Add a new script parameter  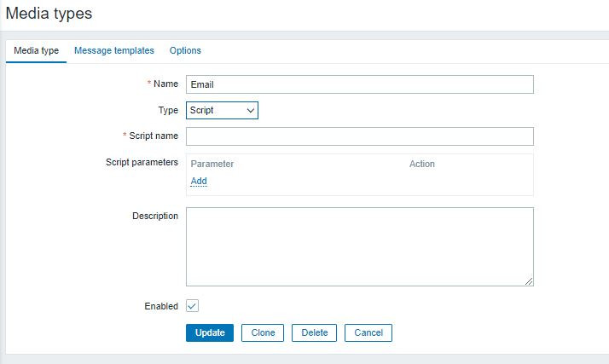point(199,181)
